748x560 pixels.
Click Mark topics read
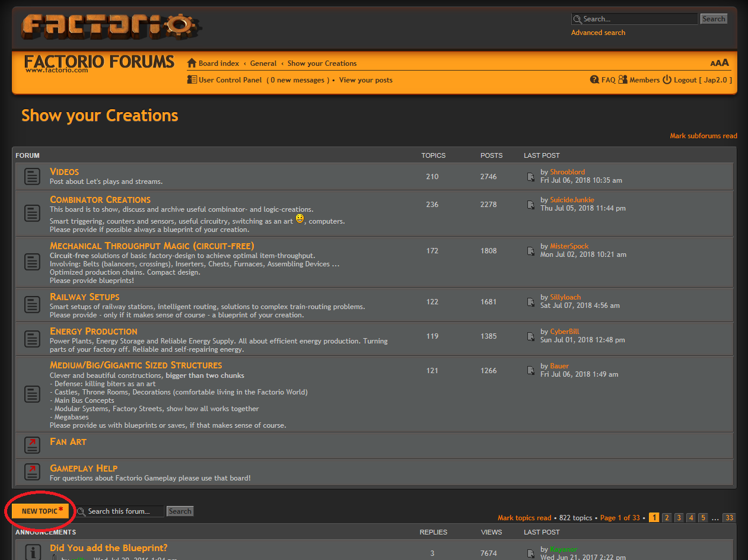[x=524, y=518]
